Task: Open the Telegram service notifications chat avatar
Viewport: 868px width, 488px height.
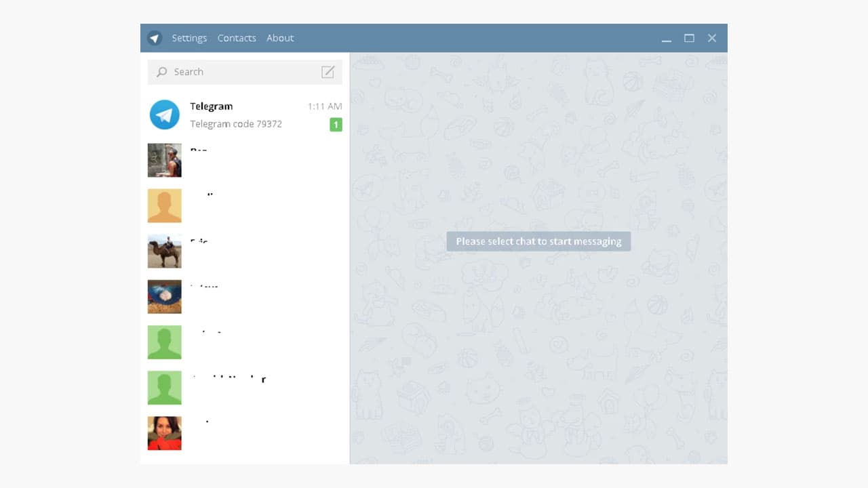Action: 164,115
